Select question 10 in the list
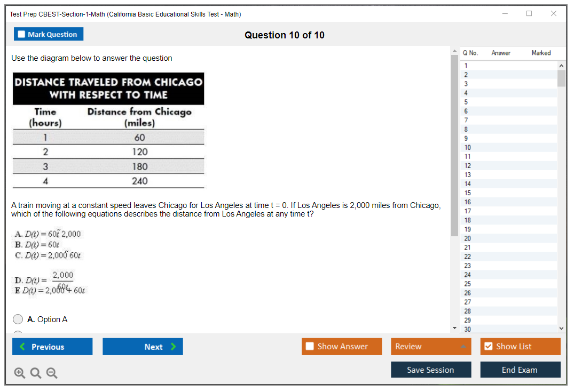Image resolution: width=574 pixels, height=392 pixels. tap(467, 147)
